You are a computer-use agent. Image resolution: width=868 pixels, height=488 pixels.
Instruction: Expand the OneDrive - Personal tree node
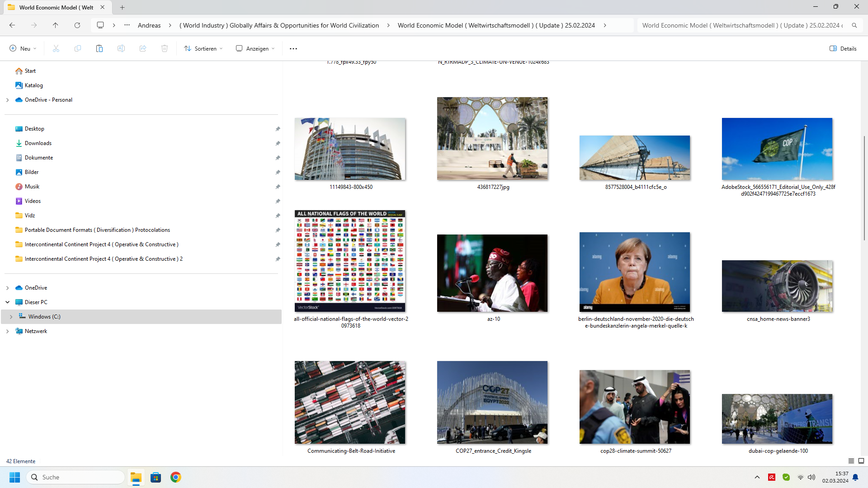[x=7, y=100]
